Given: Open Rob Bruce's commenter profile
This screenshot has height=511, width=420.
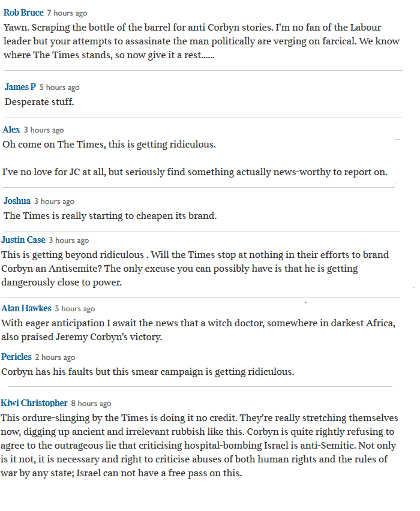Looking at the screenshot, I should (x=23, y=13).
